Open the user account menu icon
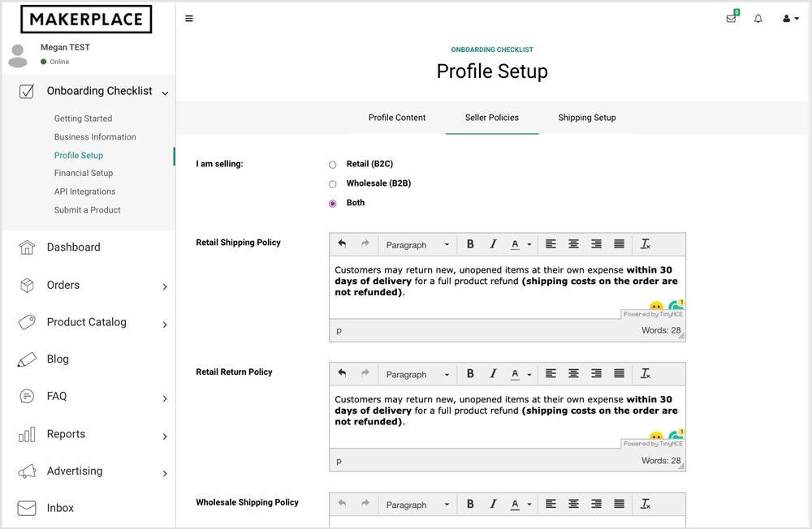The height and width of the screenshot is (529, 812). coord(790,19)
